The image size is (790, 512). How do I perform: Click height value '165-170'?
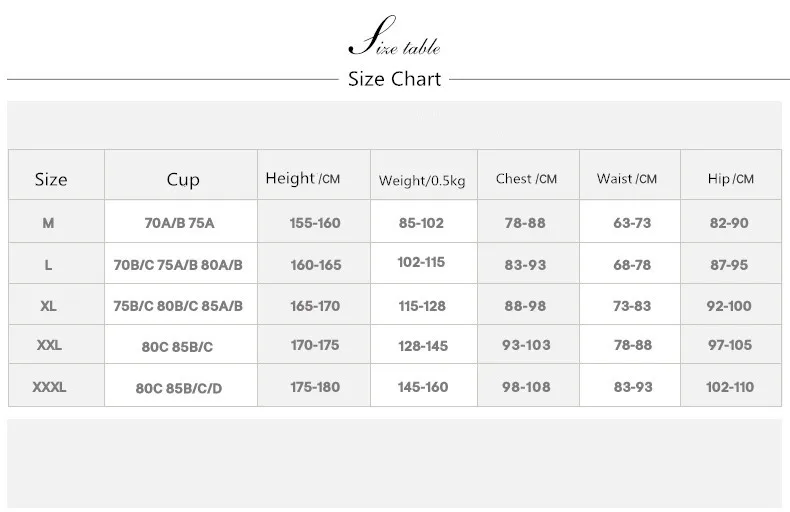[x=315, y=306]
